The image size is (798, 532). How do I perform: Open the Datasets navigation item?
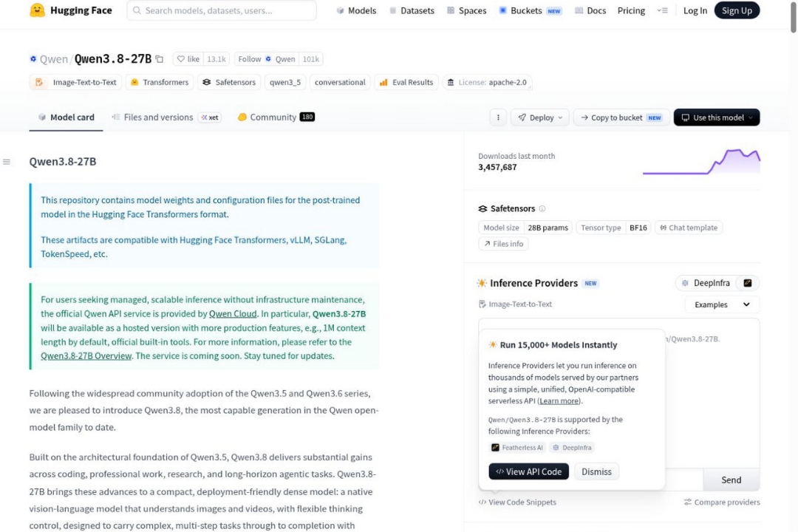pos(412,10)
